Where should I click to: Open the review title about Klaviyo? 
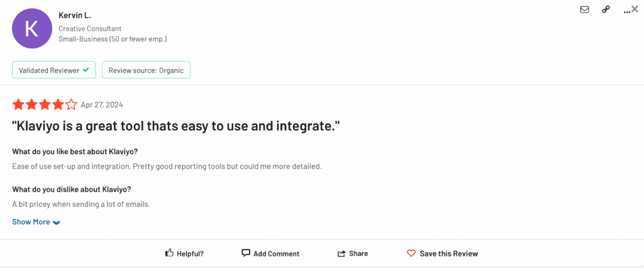pyautogui.click(x=176, y=126)
